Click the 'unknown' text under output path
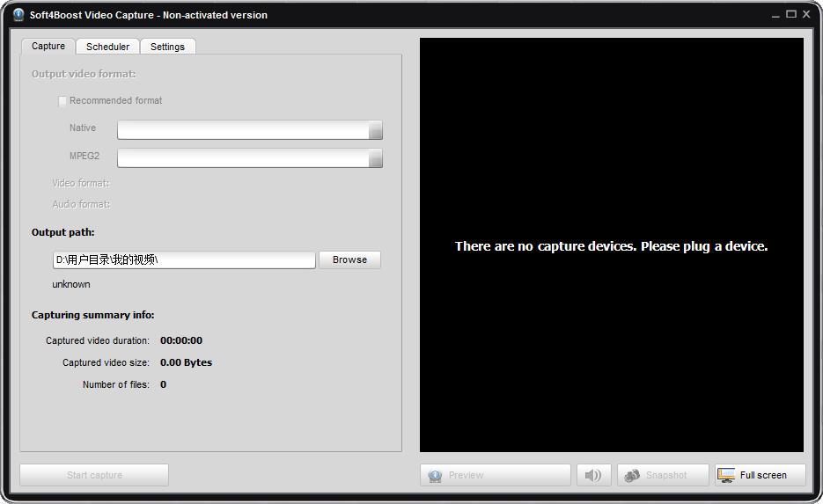Screen dimensions: 823x504 (x=71, y=284)
